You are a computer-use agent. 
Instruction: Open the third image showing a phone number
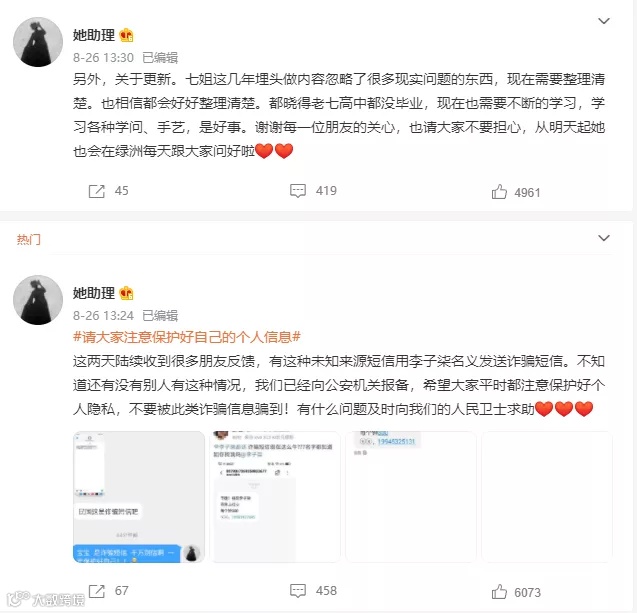(411, 497)
